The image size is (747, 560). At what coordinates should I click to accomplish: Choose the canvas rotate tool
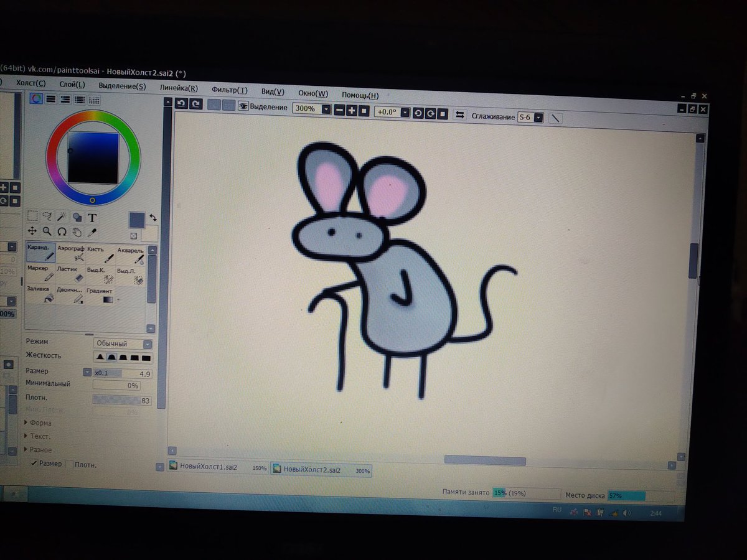pos(62,231)
